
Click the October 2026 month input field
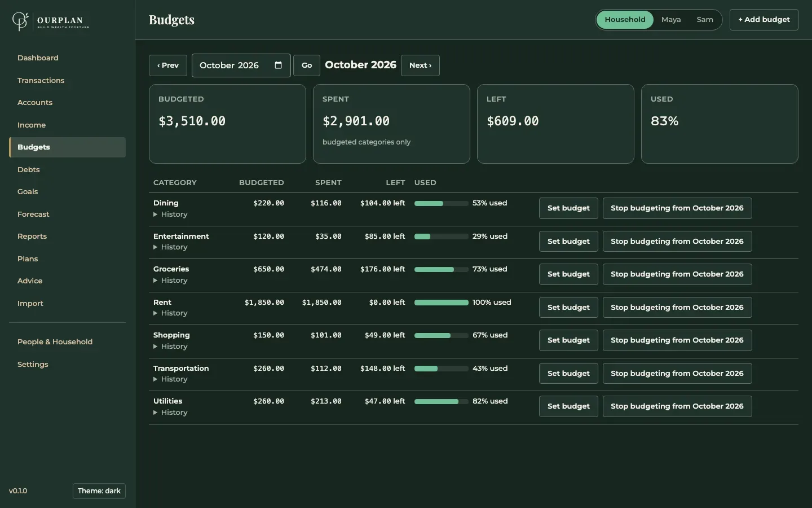click(x=241, y=65)
